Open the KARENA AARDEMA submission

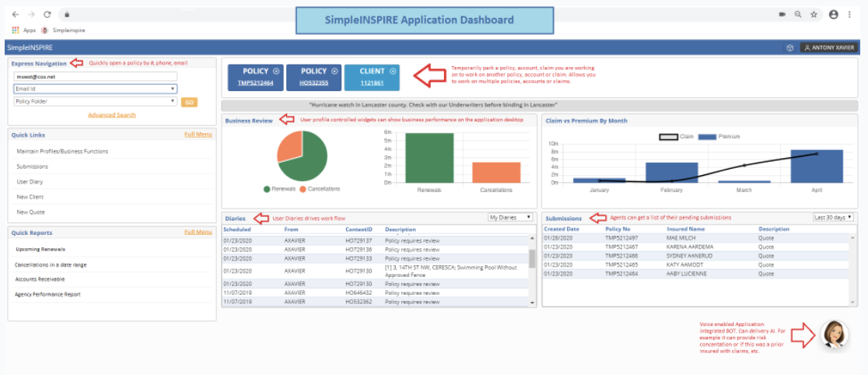[x=695, y=247]
